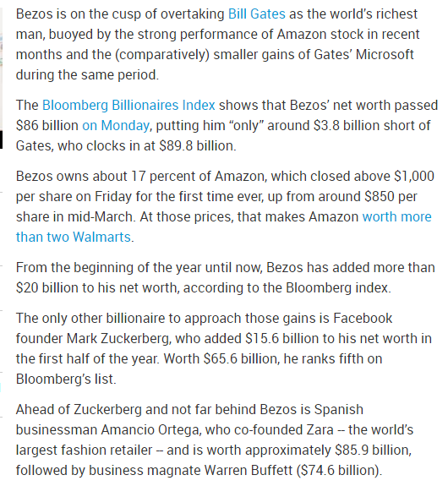Screen dimensions: 448x486
Task: Click the paragraph starting "Bezos owns about 17 percent"
Action: click(225, 206)
